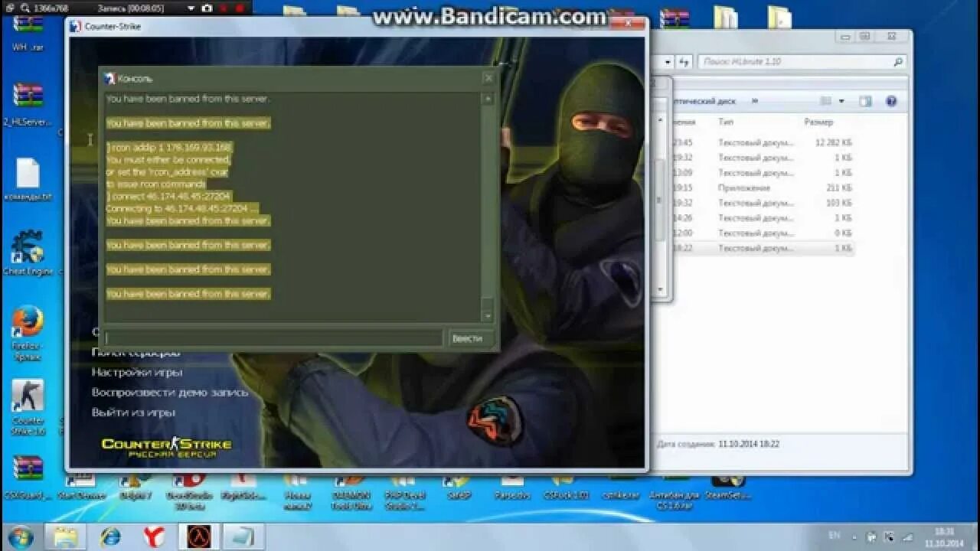The width and height of the screenshot is (980, 551).
Task: Click the Explorer help question-mark icon
Action: click(891, 101)
